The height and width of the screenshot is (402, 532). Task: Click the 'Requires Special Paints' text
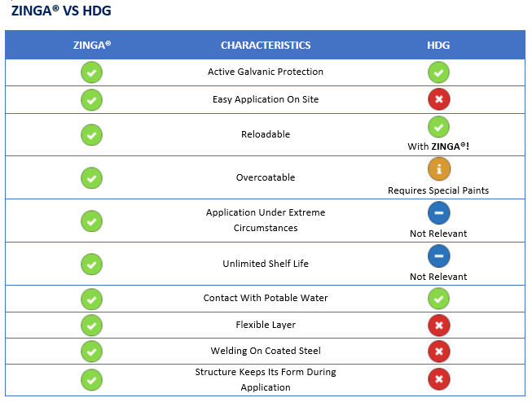[x=438, y=190]
